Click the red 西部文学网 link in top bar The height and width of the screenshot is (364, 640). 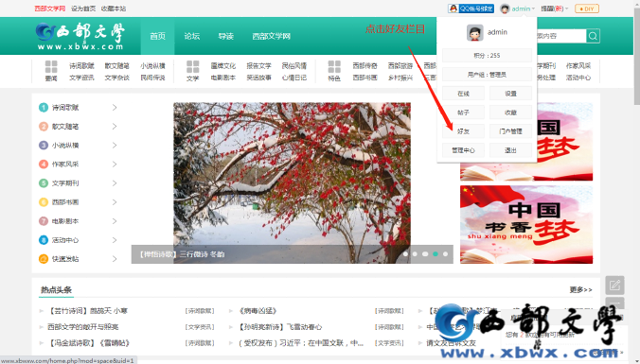(50, 9)
